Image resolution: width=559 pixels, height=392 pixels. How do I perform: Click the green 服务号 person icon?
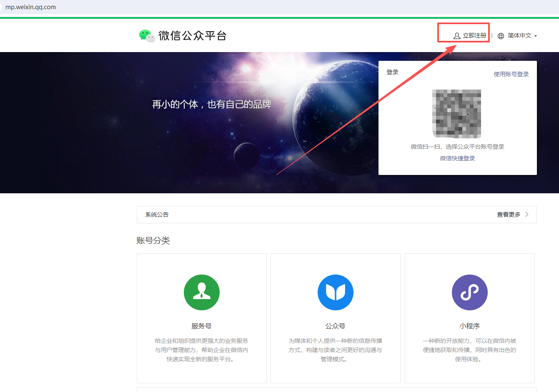pyautogui.click(x=202, y=292)
